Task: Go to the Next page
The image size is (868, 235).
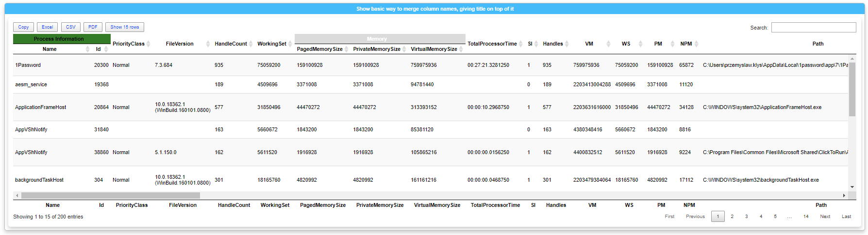Action: (x=825, y=217)
